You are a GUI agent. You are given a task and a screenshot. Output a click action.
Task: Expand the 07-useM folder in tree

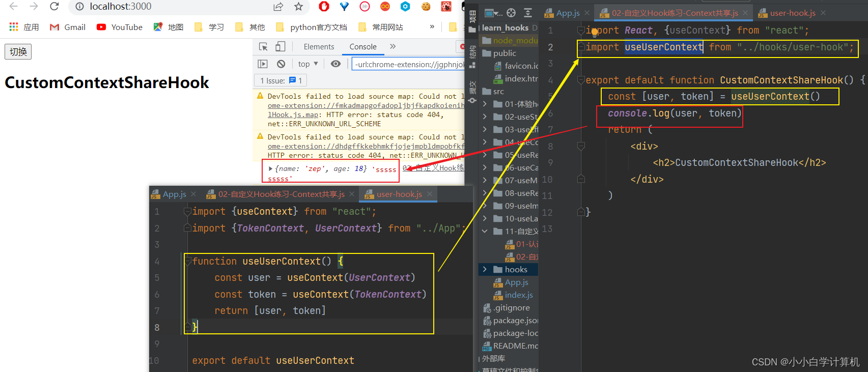pyautogui.click(x=485, y=180)
